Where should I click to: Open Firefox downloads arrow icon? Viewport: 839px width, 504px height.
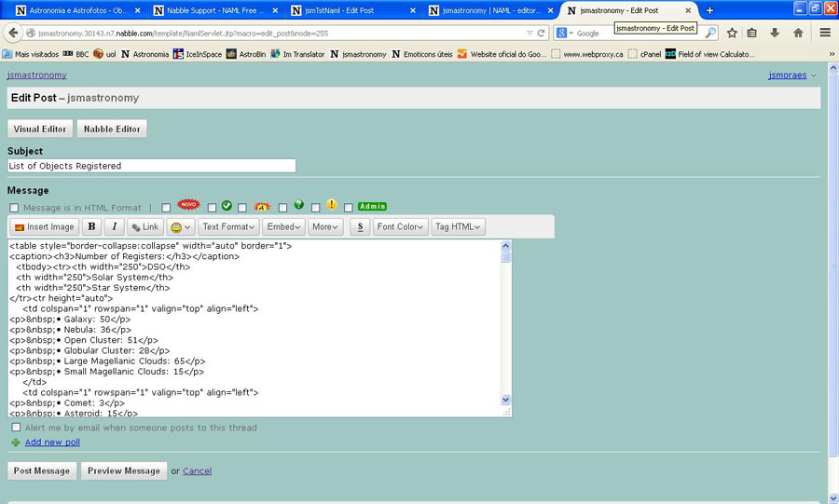click(775, 33)
